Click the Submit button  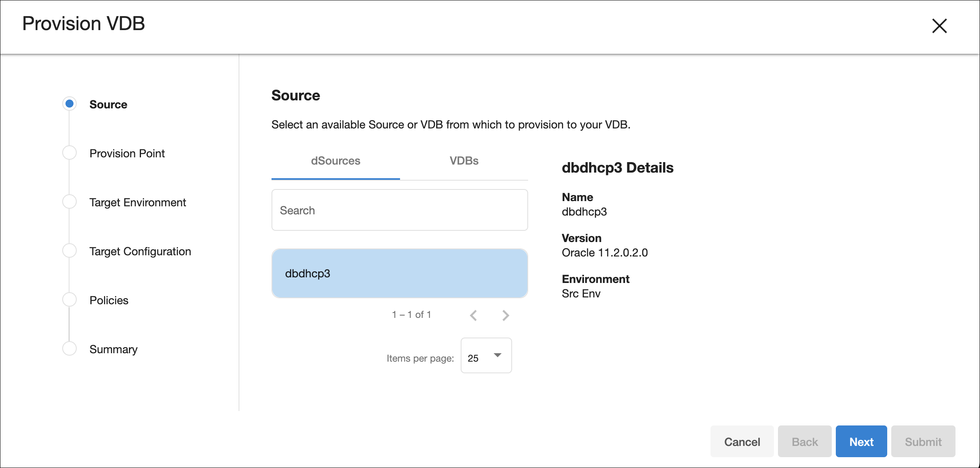coord(923,442)
